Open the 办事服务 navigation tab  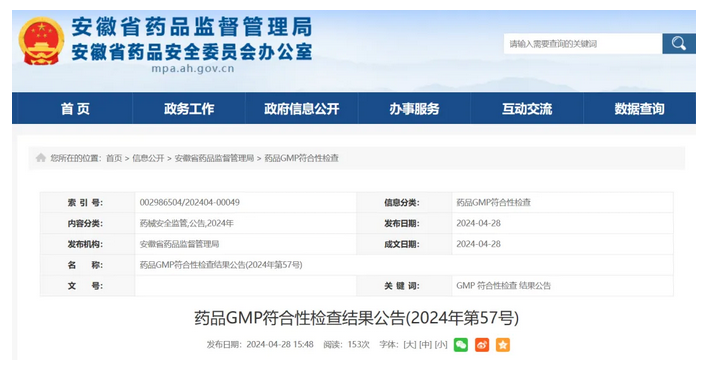tap(414, 108)
